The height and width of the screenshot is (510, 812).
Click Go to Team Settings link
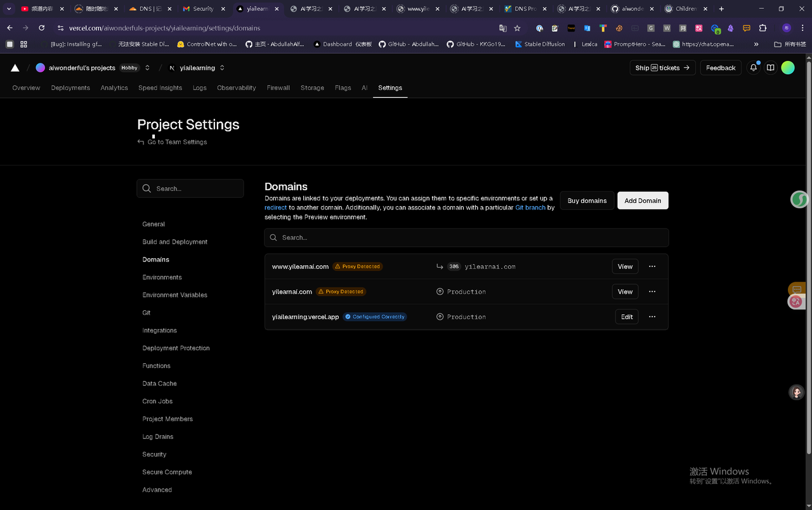click(x=177, y=142)
